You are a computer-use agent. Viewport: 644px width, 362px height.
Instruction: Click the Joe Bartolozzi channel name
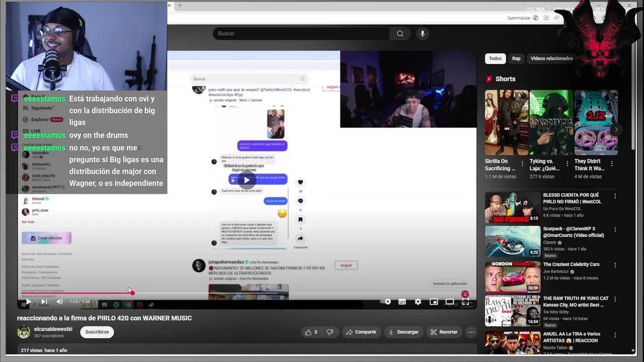(x=556, y=271)
